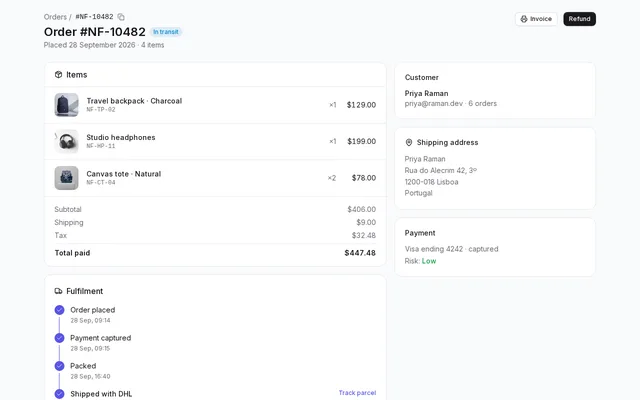Click the Tax amount $32.48
Image resolution: width=640 pixels, height=400 pixels.
tap(364, 236)
